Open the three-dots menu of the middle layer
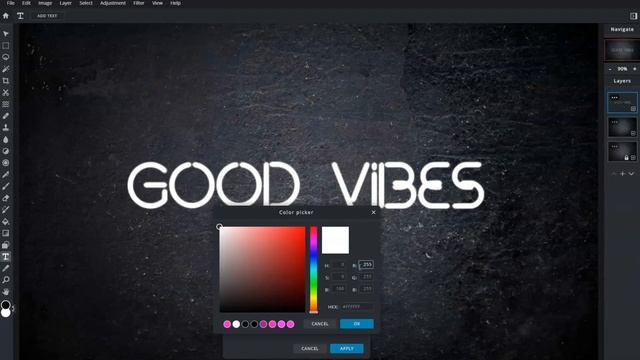 [615, 122]
